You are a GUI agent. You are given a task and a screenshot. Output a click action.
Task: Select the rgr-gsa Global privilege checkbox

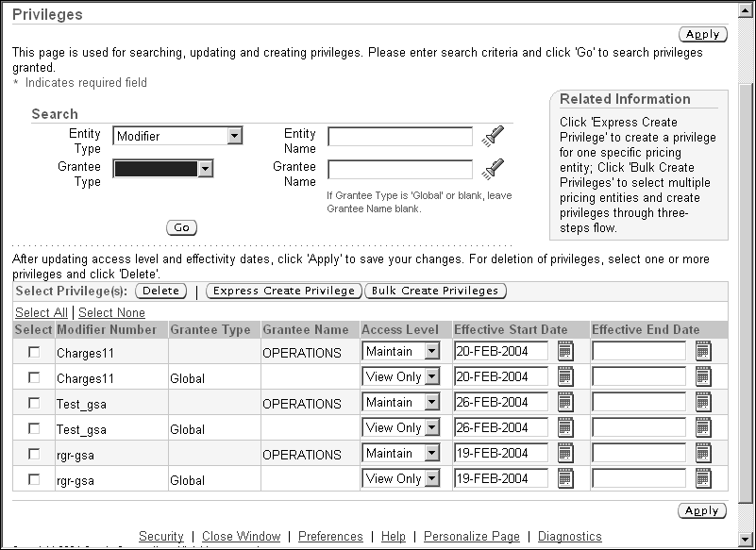34,479
